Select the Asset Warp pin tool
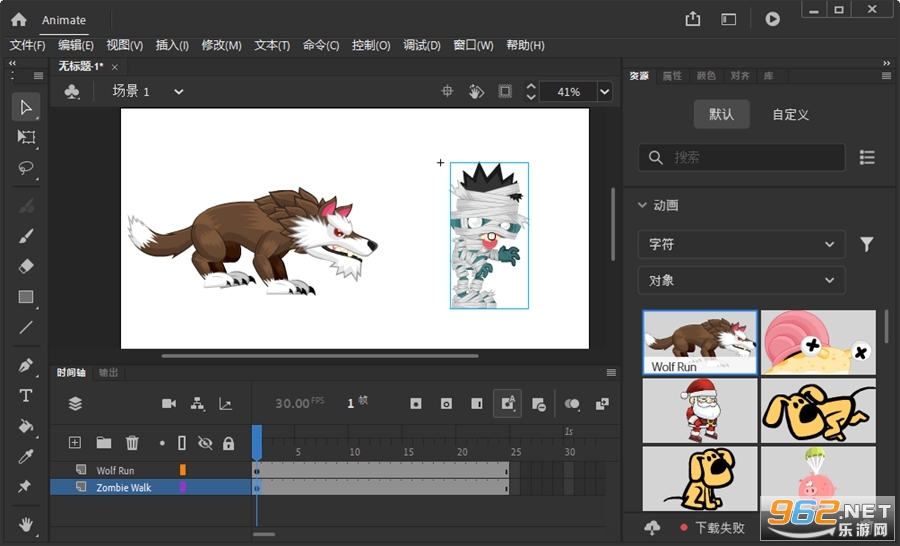 [x=26, y=486]
